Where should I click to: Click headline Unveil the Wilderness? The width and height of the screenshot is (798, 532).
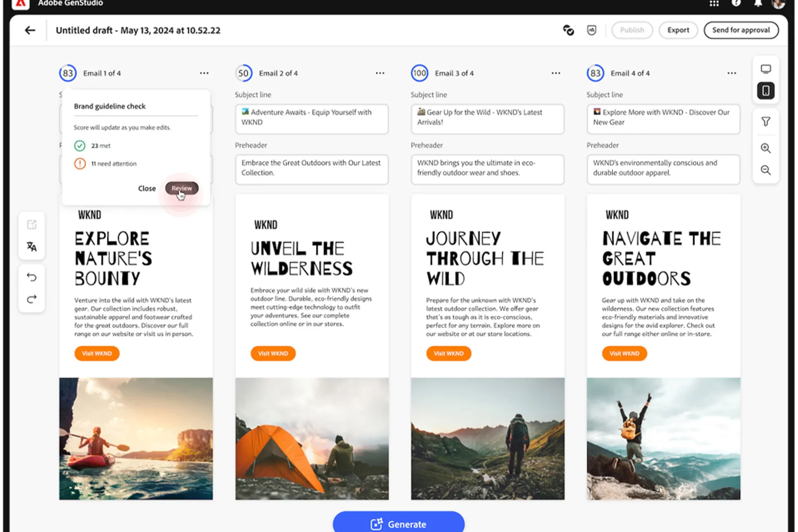point(301,258)
